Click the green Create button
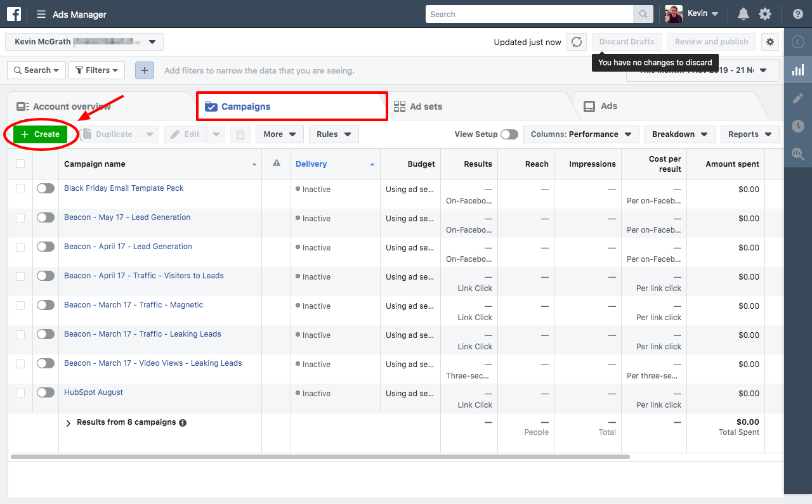812x504 pixels. point(40,134)
